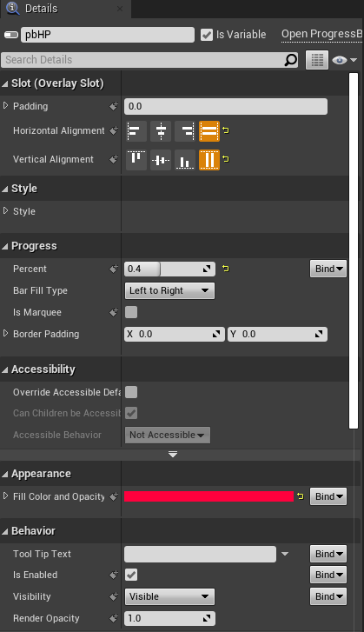
Task: Toggle the Is Variable checkbox
Action: coord(207,35)
